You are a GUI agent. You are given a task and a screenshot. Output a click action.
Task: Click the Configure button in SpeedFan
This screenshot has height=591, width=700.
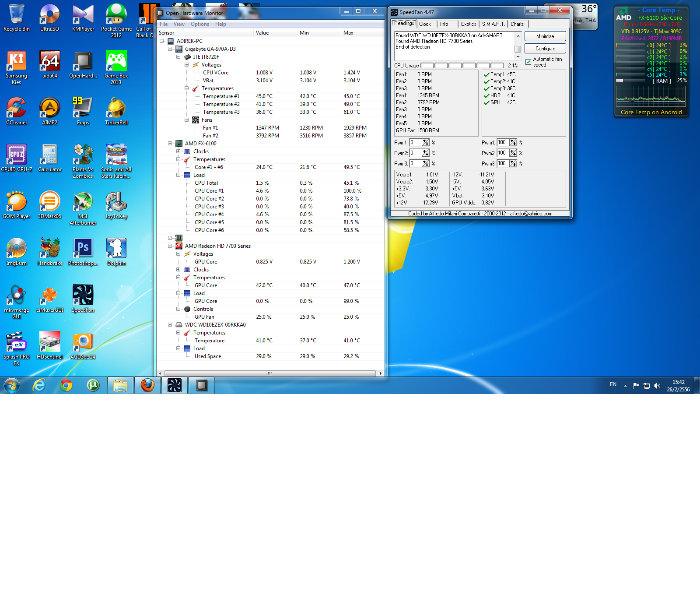pyautogui.click(x=545, y=49)
